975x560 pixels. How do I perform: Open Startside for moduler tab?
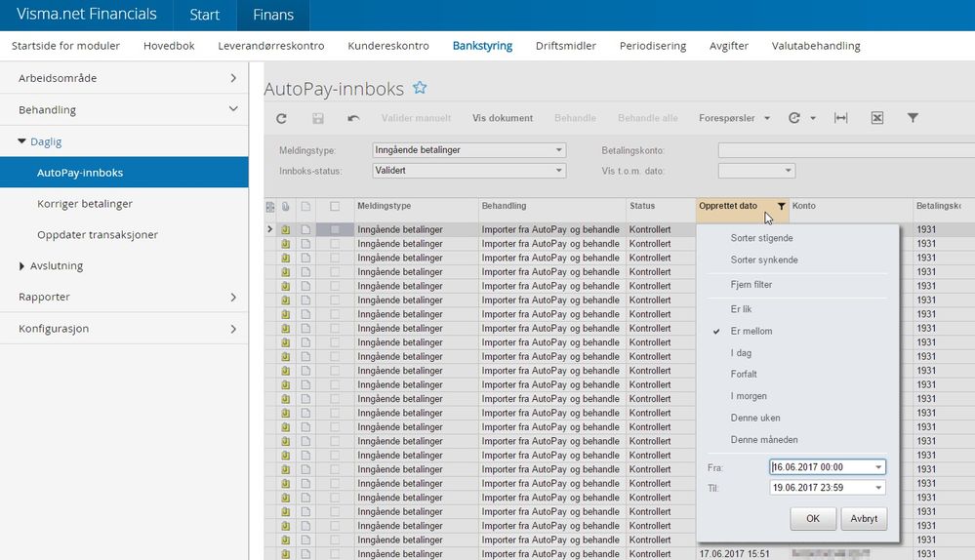(66, 46)
